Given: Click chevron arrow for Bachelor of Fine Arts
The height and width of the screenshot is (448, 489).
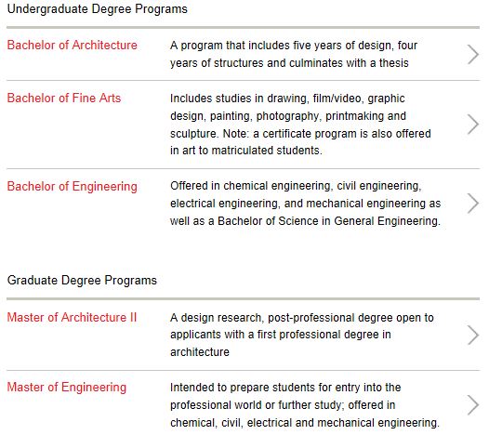Looking at the screenshot, I should (x=473, y=125).
